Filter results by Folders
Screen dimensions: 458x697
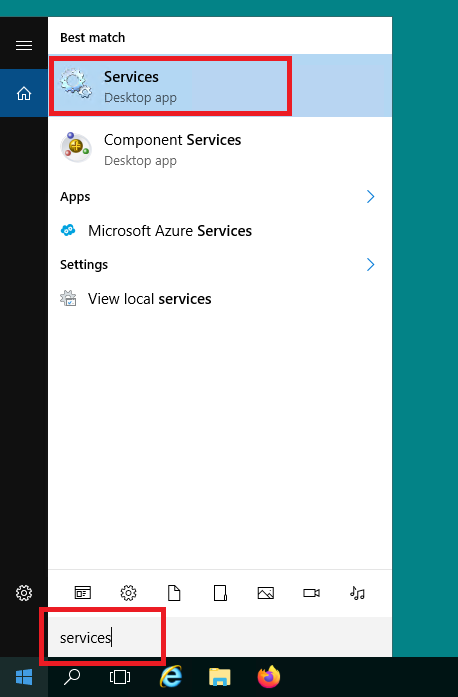pyautogui.click(x=220, y=593)
